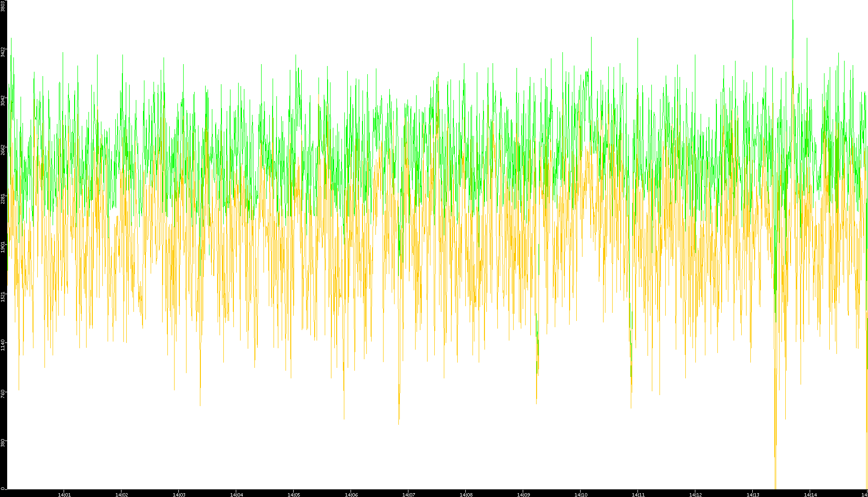Click the 14:02 time axis label
Screen dimensions: 868x497
(121, 495)
